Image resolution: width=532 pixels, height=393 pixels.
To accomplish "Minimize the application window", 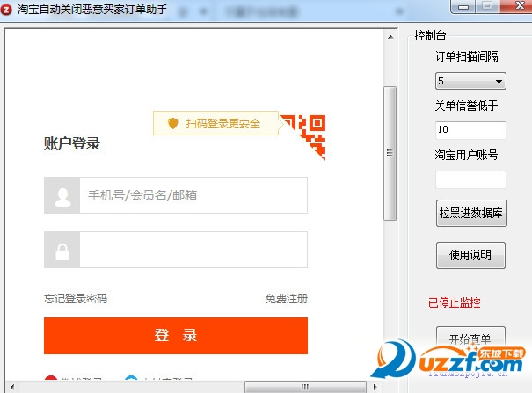I will click(463, 7).
